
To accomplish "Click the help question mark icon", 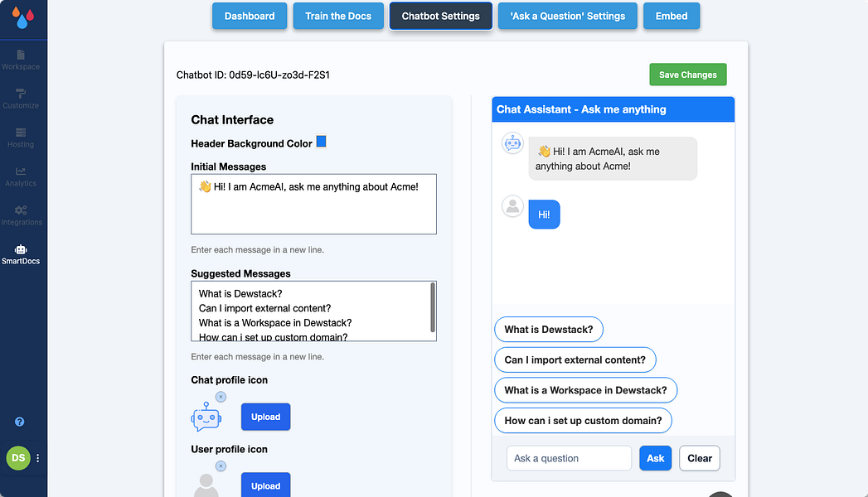I will coord(19,422).
